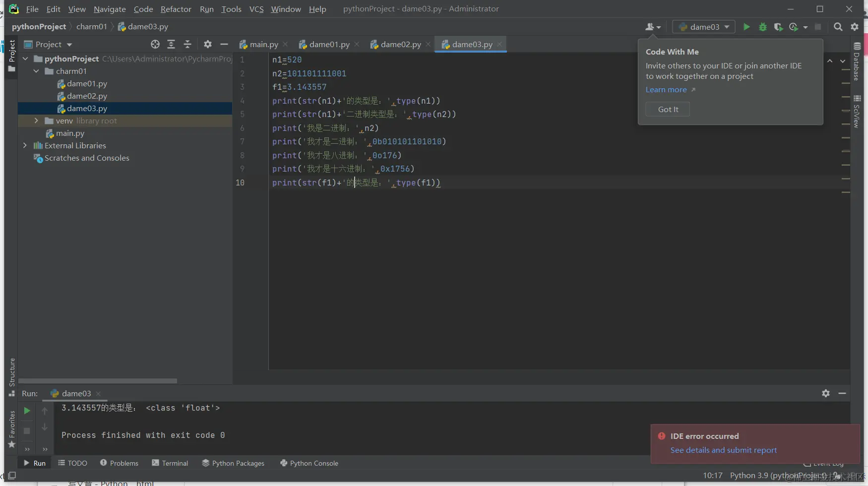
Task: Open Run panel settings gear
Action: click(826, 393)
